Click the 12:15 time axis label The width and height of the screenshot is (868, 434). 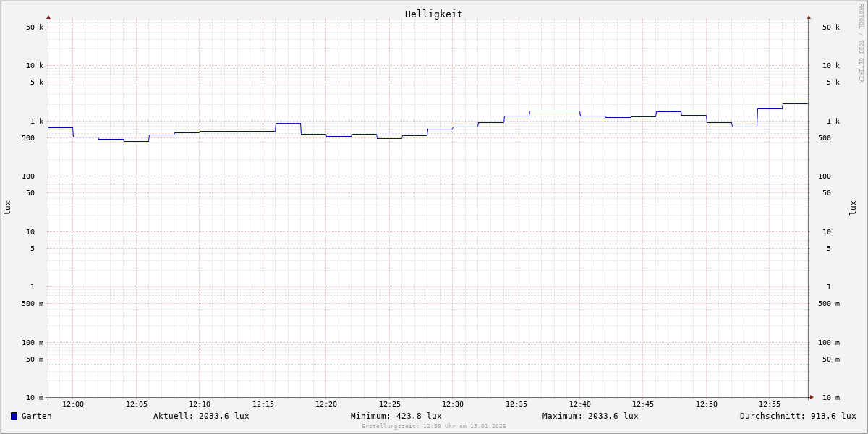click(263, 404)
